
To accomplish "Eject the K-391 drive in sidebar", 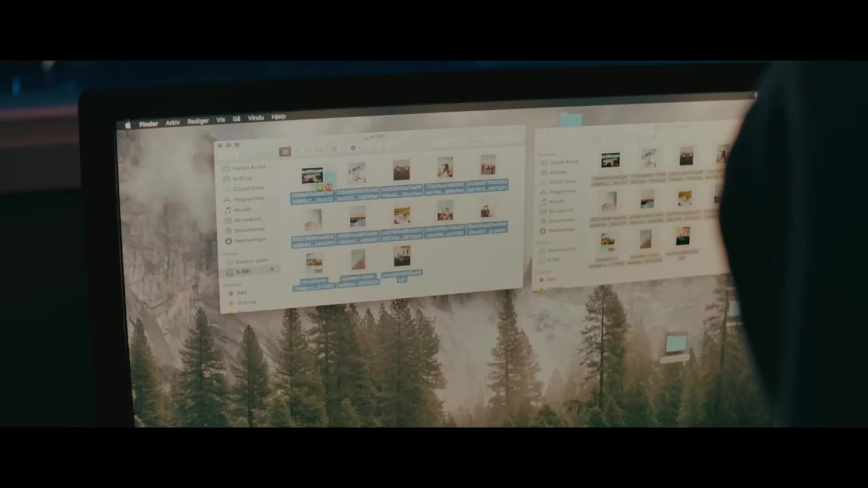I will pyautogui.click(x=273, y=270).
